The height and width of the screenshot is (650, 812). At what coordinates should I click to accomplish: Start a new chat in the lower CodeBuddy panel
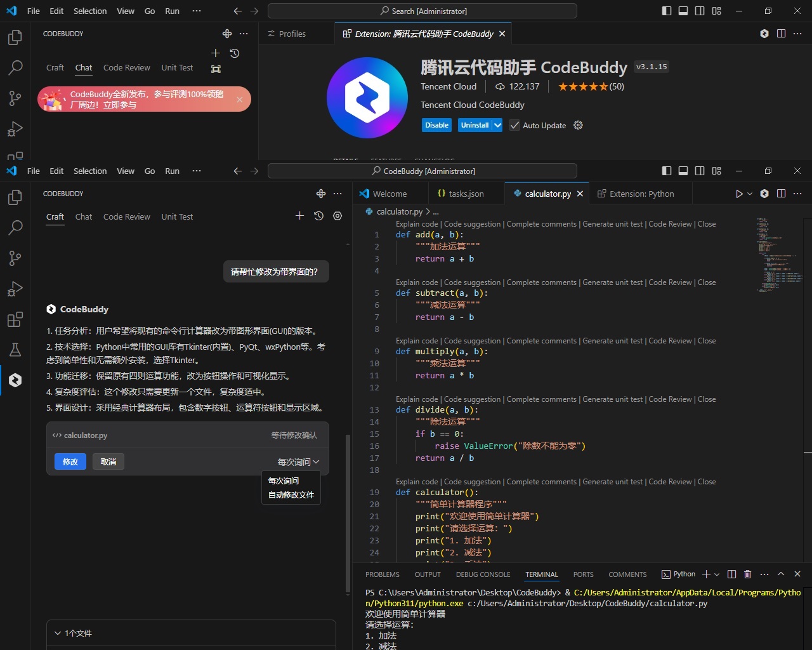pyautogui.click(x=299, y=216)
